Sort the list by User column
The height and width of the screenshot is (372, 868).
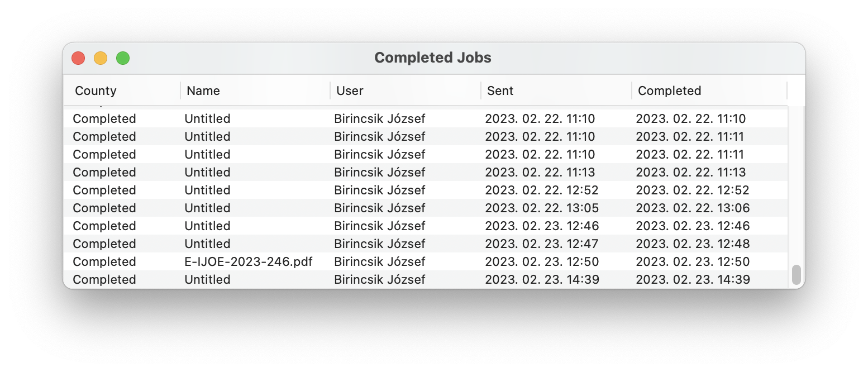350,90
